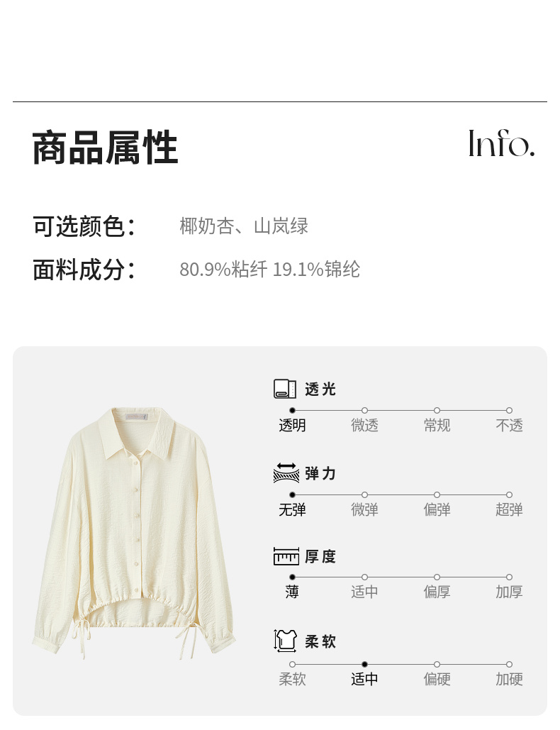Screen dimensions: 560x730
Task: Click the ruler icon beside 厚度
Action: (x=286, y=556)
